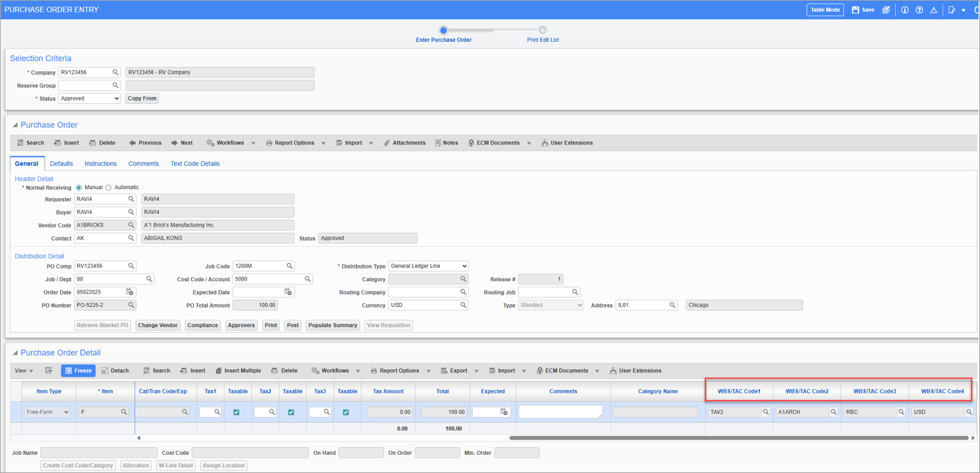Open WBS/TAC Code1 lookup for TAV2
980x473 pixels.
tap(765, 412)
